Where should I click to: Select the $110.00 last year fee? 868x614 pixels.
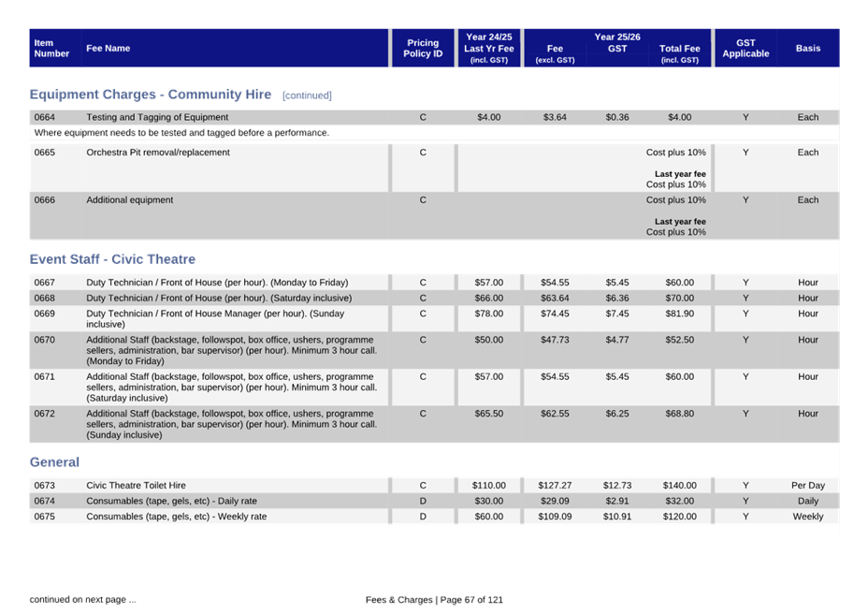[x=489, y=486]
